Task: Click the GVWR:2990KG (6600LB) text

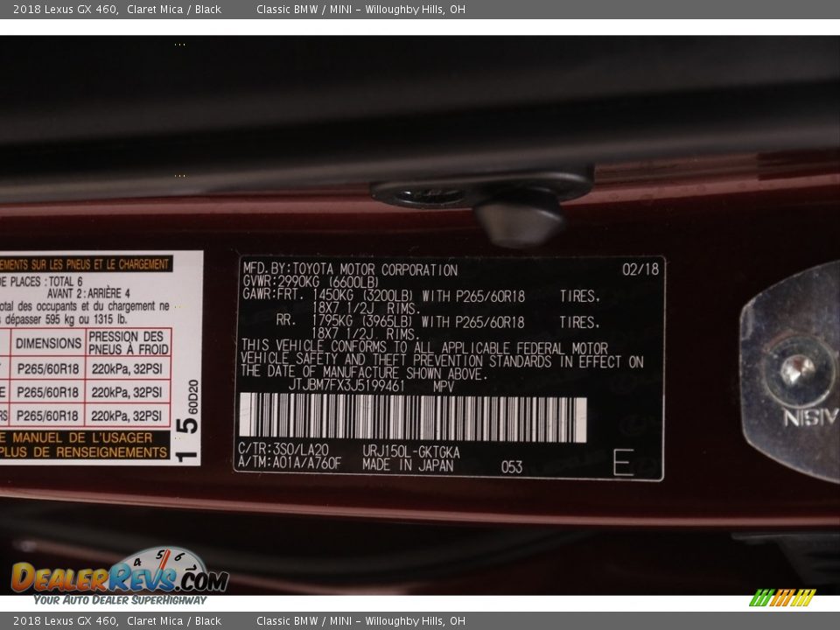Action: click(311, 282)
